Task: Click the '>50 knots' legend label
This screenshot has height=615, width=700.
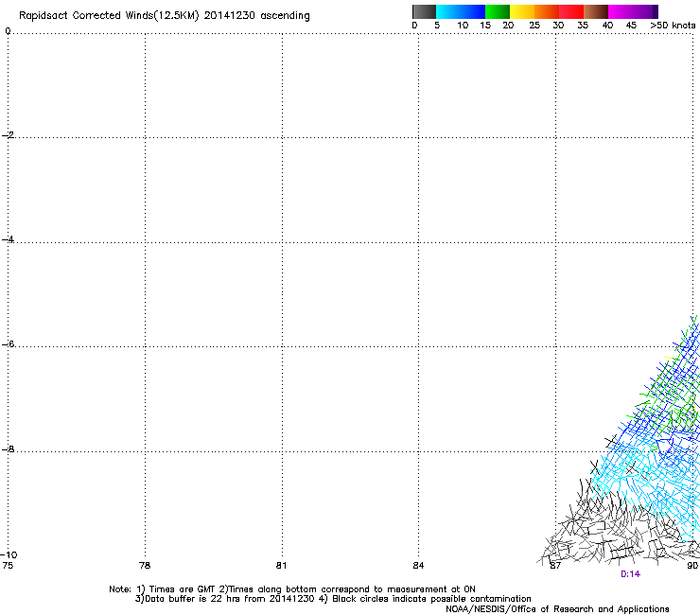Action: [673, 26]
